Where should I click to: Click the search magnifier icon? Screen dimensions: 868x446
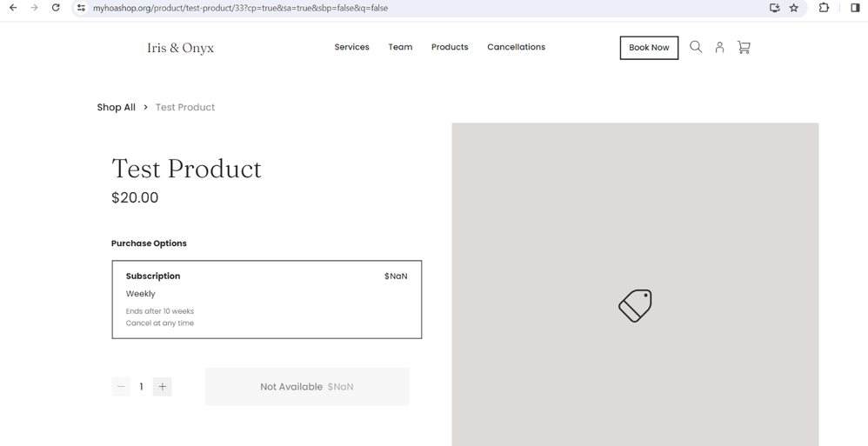(x=695, y=47)
